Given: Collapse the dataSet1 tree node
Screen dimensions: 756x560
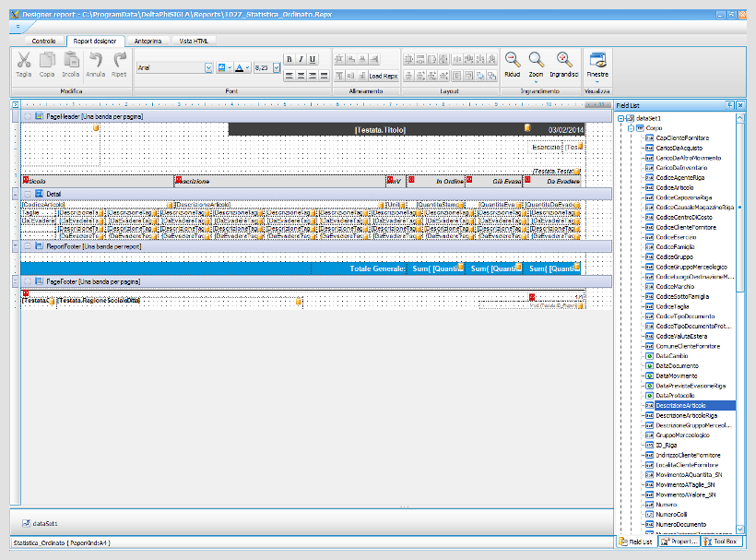Looking at the screenshot, I should click(621, 118).
